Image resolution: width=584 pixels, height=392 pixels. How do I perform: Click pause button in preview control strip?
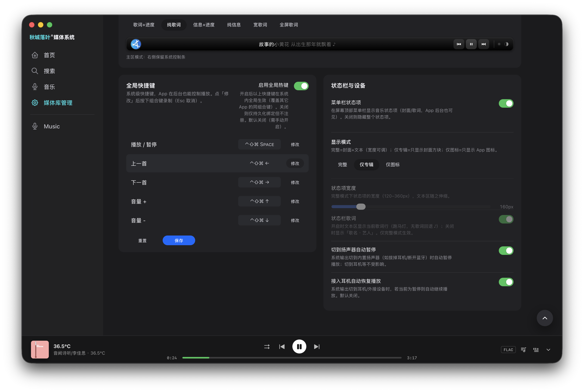click(x=471, y=44)
